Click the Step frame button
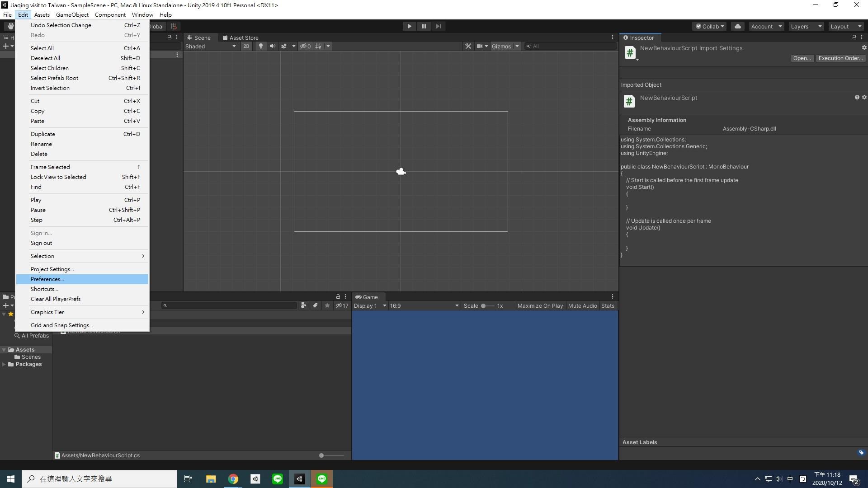The height and width of the screenshot is (488, 868). tap(438, 26)
